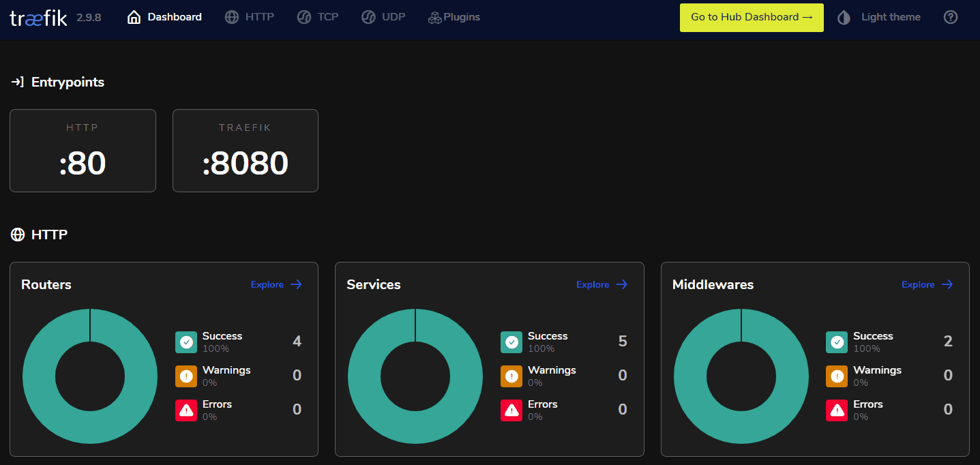
Task: Click Go to Hub Dashboard button
Action: click(x=752, y=18)
